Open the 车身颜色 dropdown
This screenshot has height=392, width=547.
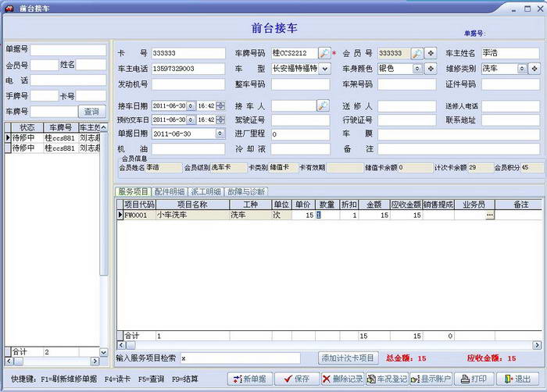tap(417, 69)
